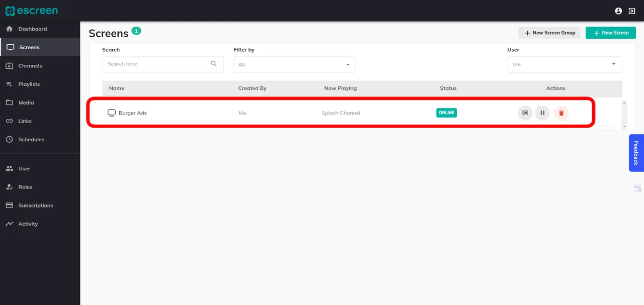Click New Screen Group button
The image size is (644, 305).
pos(549,32)
